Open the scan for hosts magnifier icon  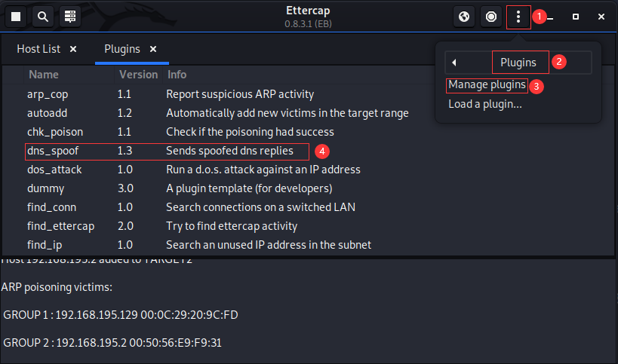(x=43, y=16)
